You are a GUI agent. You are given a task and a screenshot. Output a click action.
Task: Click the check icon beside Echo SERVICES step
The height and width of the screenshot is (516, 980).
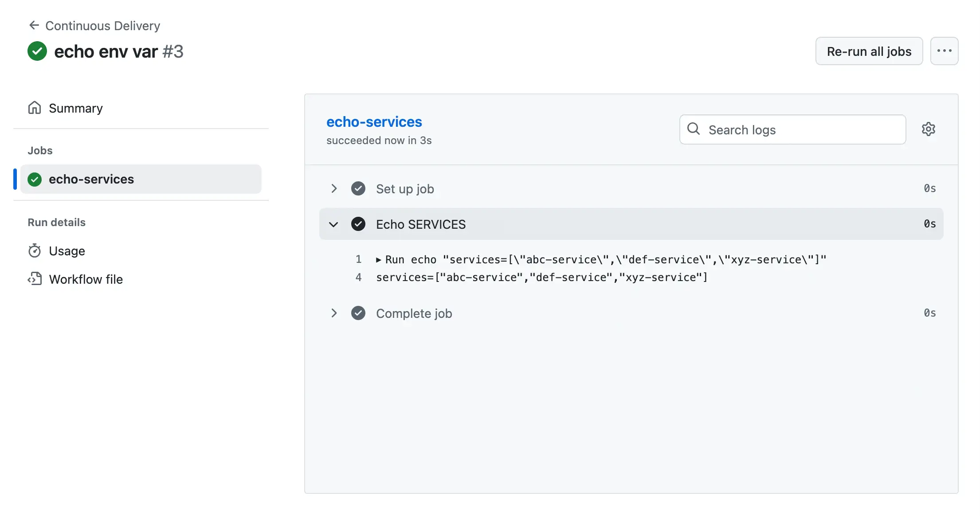358,224
